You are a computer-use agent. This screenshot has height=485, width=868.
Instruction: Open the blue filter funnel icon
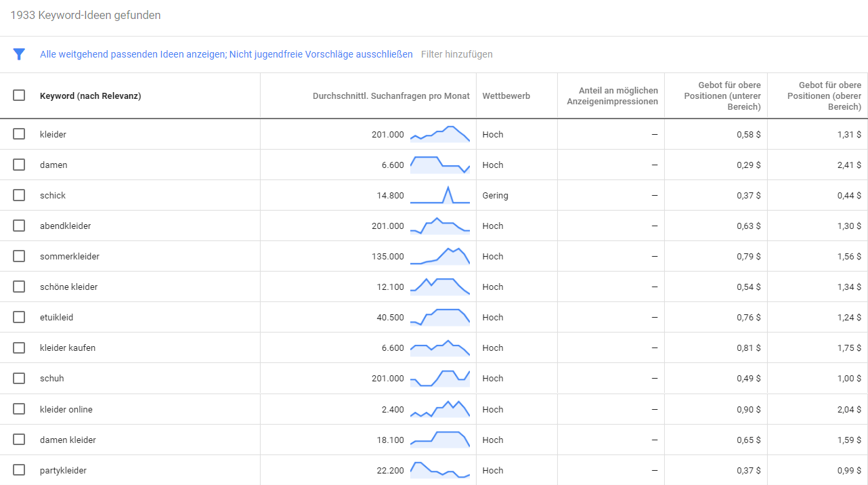point(19,54)
